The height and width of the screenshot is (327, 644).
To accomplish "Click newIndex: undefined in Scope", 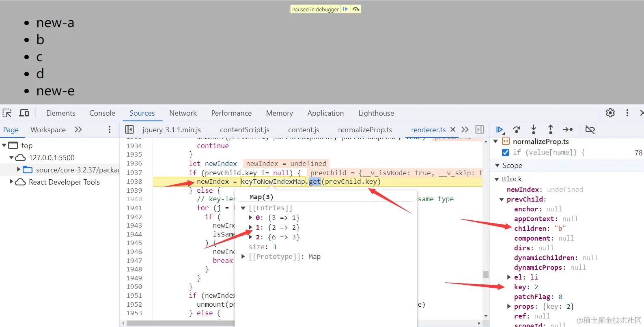I will point(545,189).
